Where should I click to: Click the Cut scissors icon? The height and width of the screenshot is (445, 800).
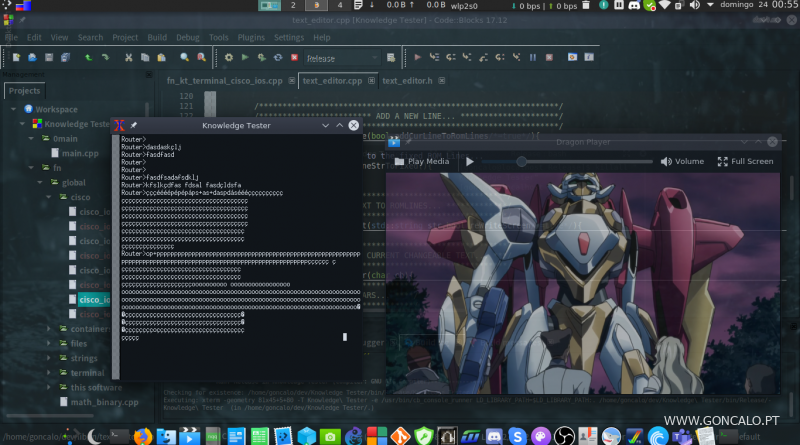click(x=129, y=58)
